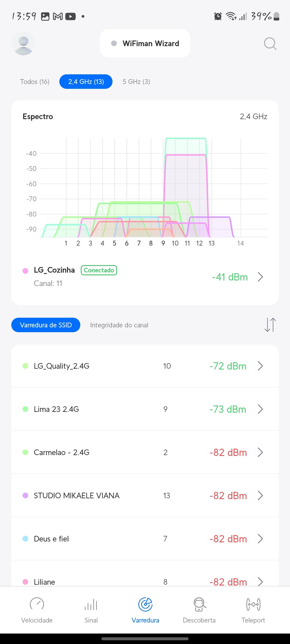Tap the Varredura radar icon

click(x=145, y=604)
